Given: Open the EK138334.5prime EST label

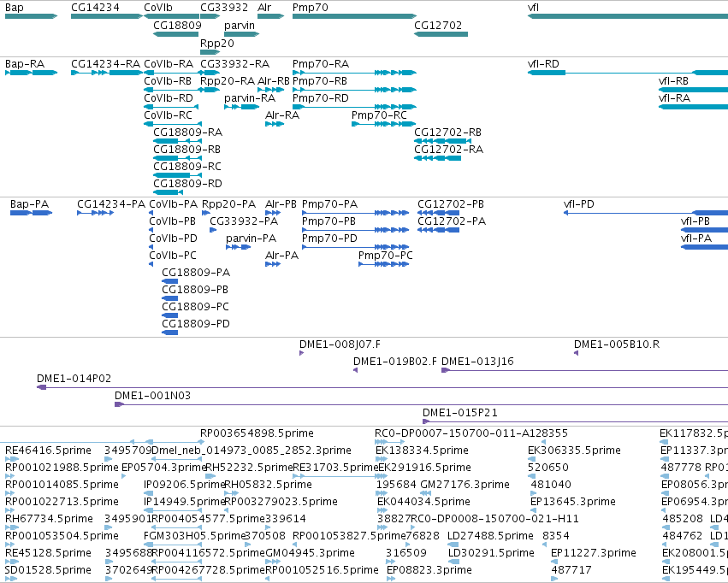Looking at the screenshot, I should (423, 450).
